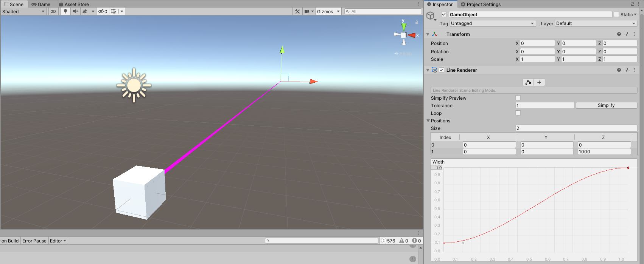Open the Transform help reference icon

(x=619, y=34)
